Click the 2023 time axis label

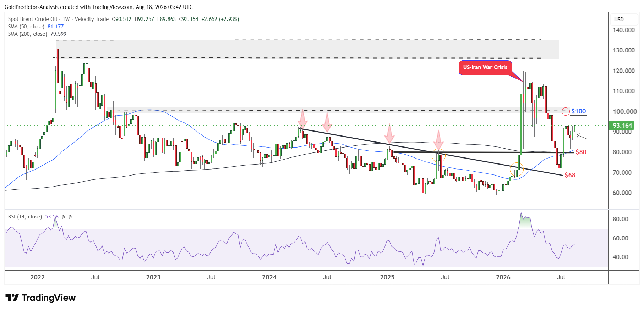click(153, 277)
